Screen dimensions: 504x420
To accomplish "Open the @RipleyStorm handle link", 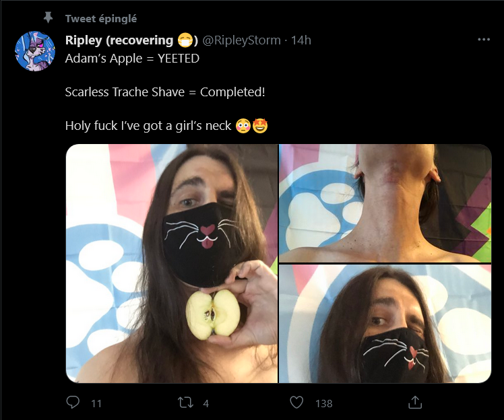I will click(x=241, y=40).
